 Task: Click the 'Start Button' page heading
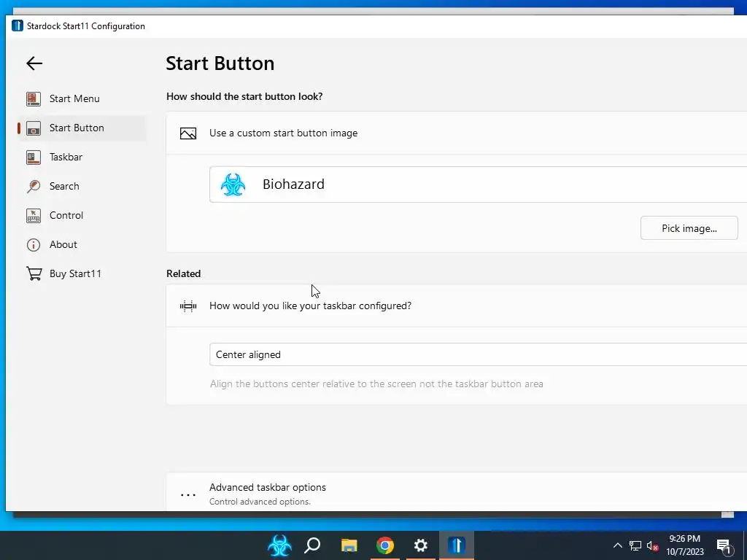(x=220, y=63)
